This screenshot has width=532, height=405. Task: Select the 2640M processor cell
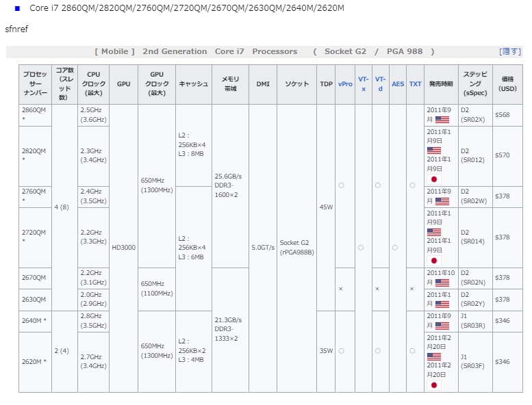coord(36,322)
